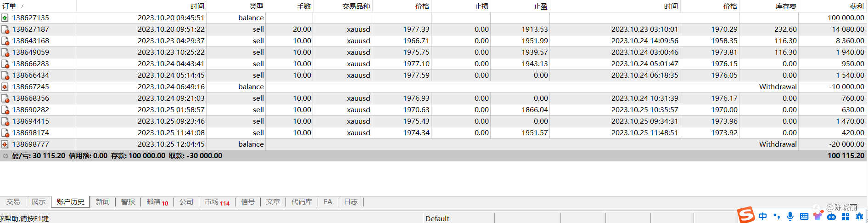Switch to the 展示 tab
Screen dimensions: 868x223
click(39, 202)
